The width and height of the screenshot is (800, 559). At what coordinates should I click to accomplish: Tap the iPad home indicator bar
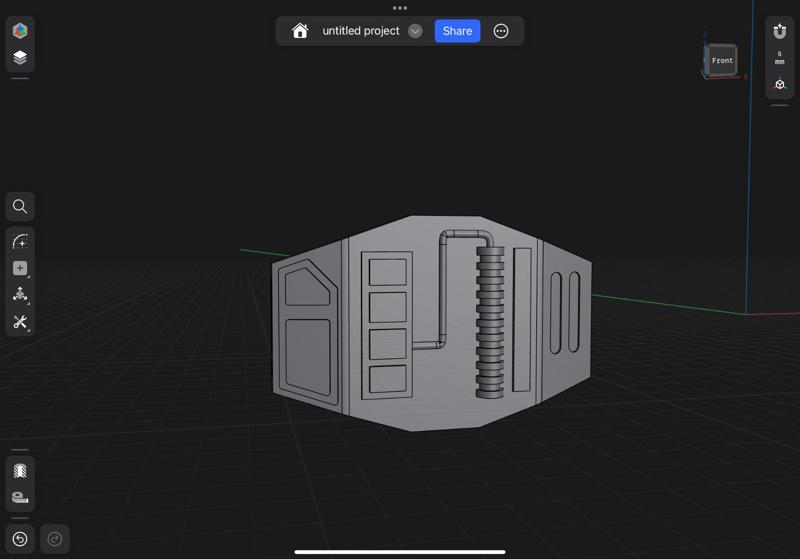point(400,551)
